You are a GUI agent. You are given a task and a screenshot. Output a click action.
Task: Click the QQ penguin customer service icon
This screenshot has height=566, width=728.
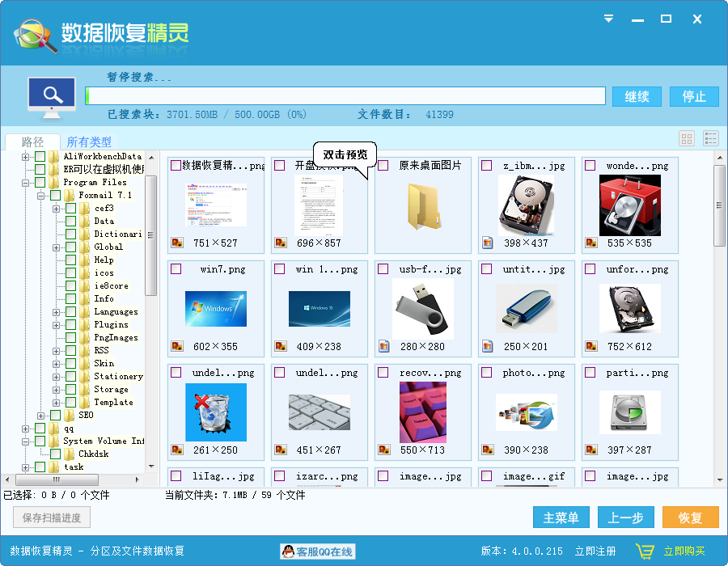[x=288, y=551]
